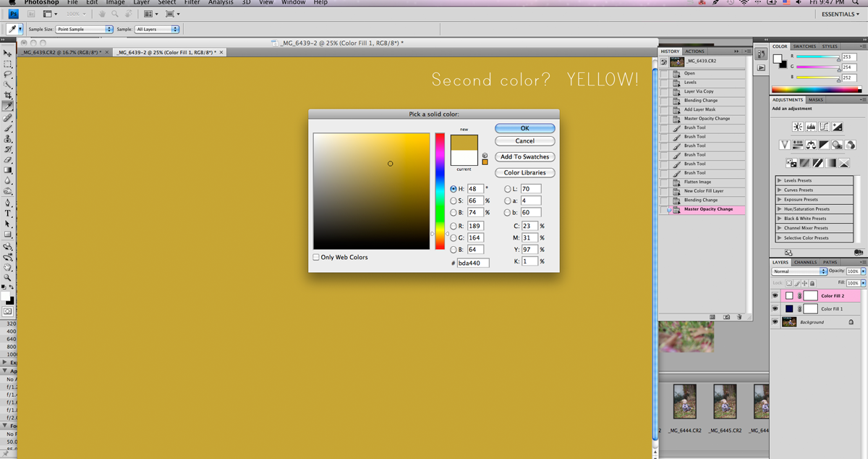The image size is (868, 459).
Task: Select the Crop tool
Action: [x=8, y=96]
